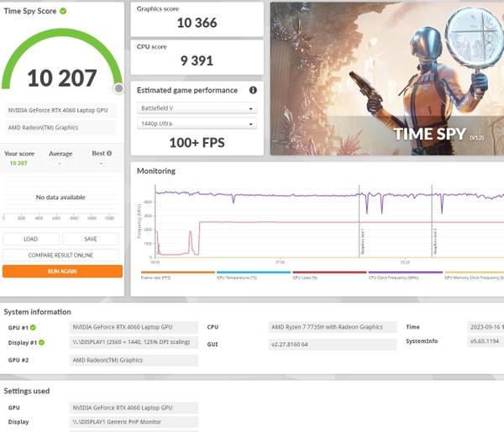Click the green check icon next to GPU #1
The image size is (504, 432).
pyautogui.click(x=33, y=328)
